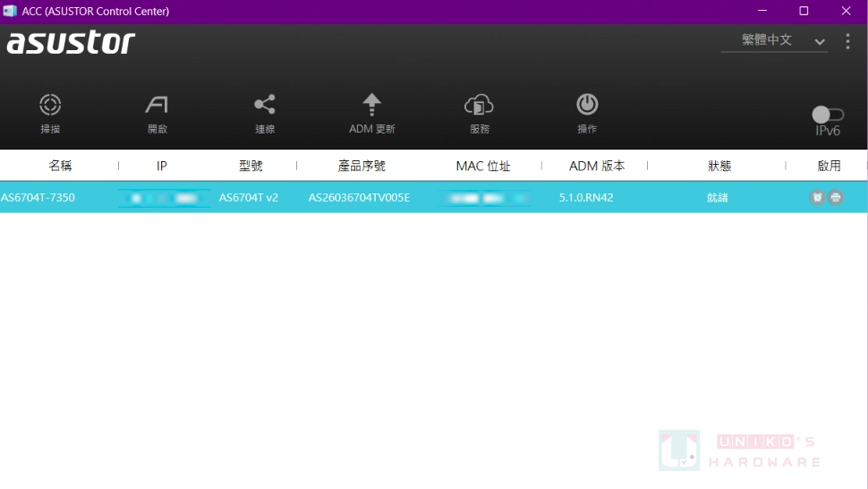Click the model cell AS6704T v2
The height and width of the screenshot is (489, 868).
click(x=249, y=198)
